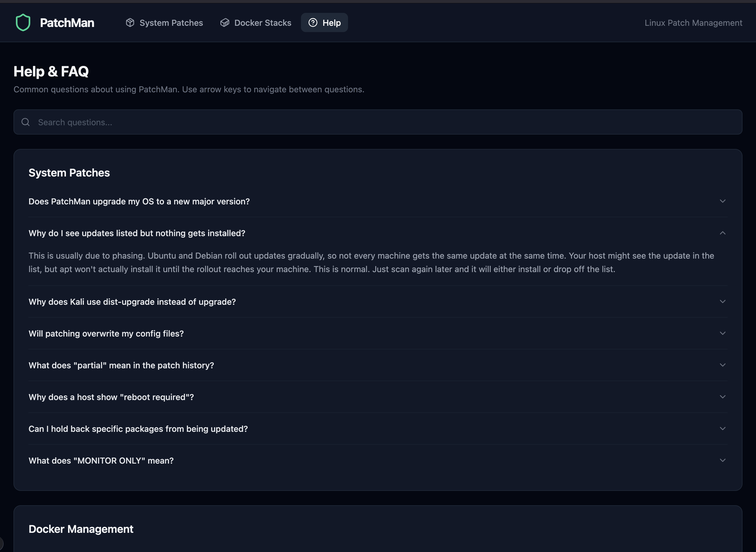756x552 pixels.
Task: Select the Docker Management section heading
Action: [81, 529]
